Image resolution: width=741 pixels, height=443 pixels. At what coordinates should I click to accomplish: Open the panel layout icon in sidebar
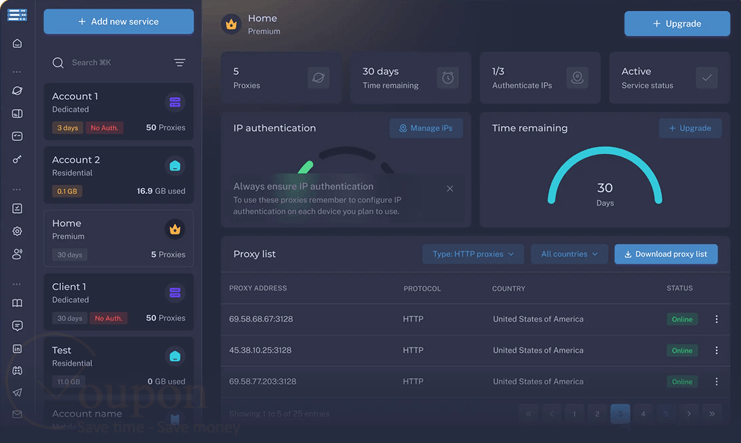click(x=17, y=113)
